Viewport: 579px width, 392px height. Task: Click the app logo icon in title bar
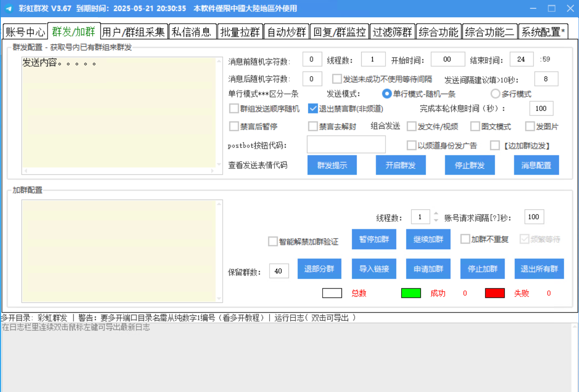pos(9,8)
